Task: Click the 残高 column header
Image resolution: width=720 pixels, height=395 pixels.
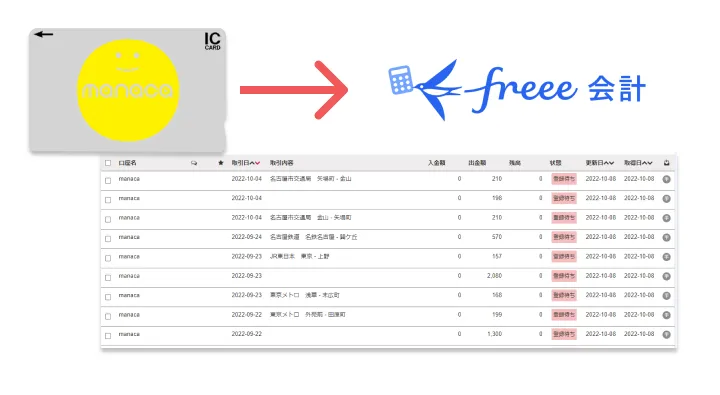Action: coord(515,163)
